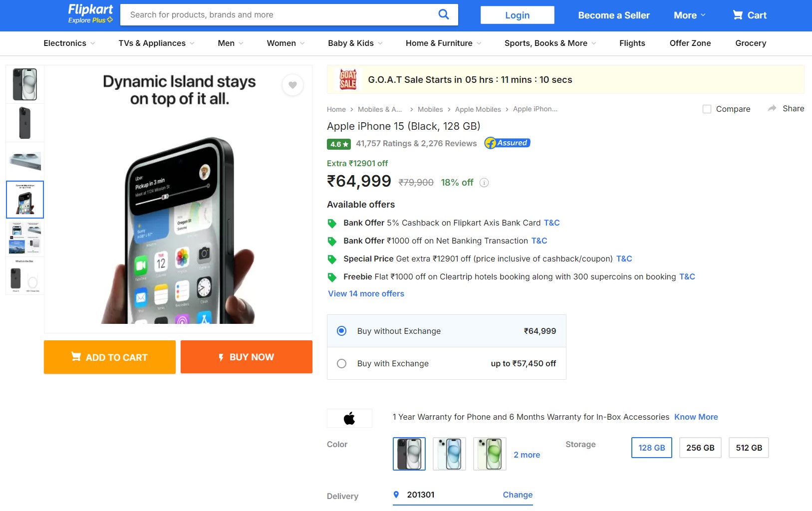
Task: Click the Share arrow icon
Action: 772,108
